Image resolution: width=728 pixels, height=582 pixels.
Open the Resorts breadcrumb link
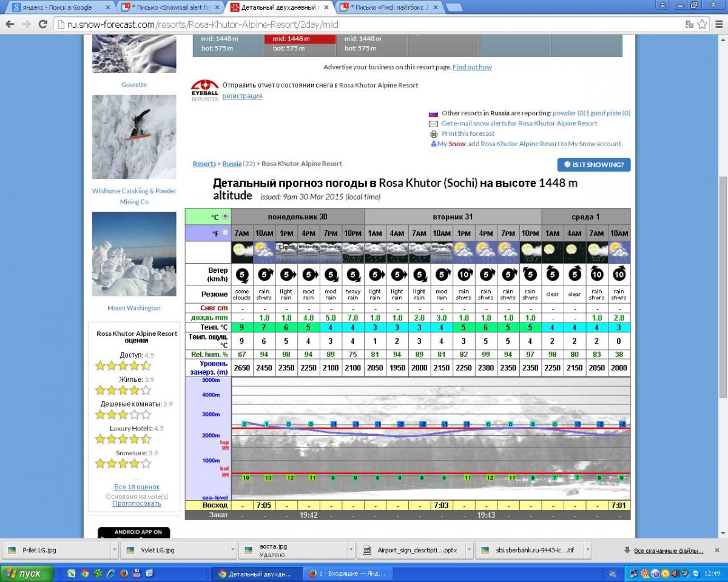(x=204, y=164)
